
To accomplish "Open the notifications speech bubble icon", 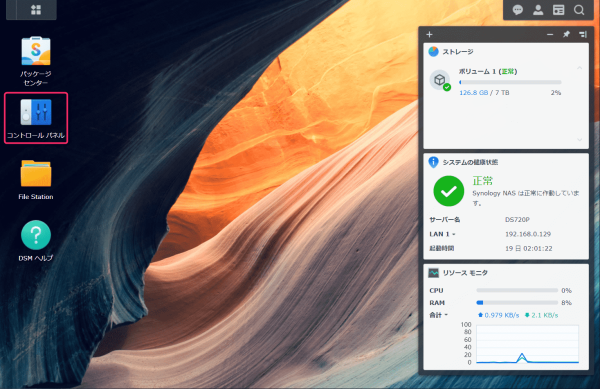I will [517, 10].
